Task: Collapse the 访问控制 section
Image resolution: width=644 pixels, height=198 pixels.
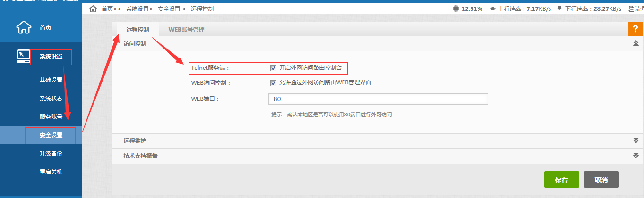Action: click(x=635, y=43)
